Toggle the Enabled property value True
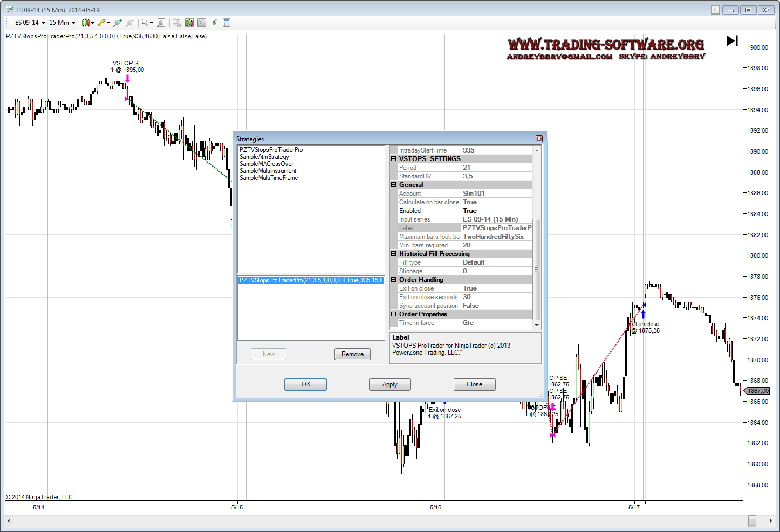The image size is (780, 532). click(496, 211)
